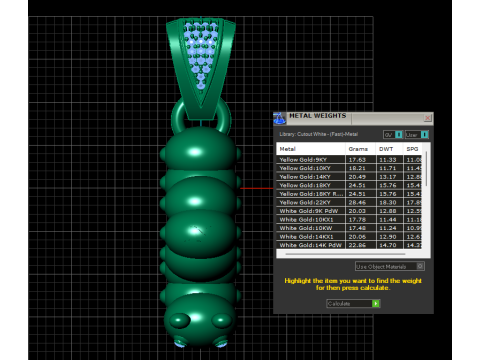Click the horizontal scrollbar of metals table
Image resolution: width=480 pixels, height=360 pixels.
[345, 254]
